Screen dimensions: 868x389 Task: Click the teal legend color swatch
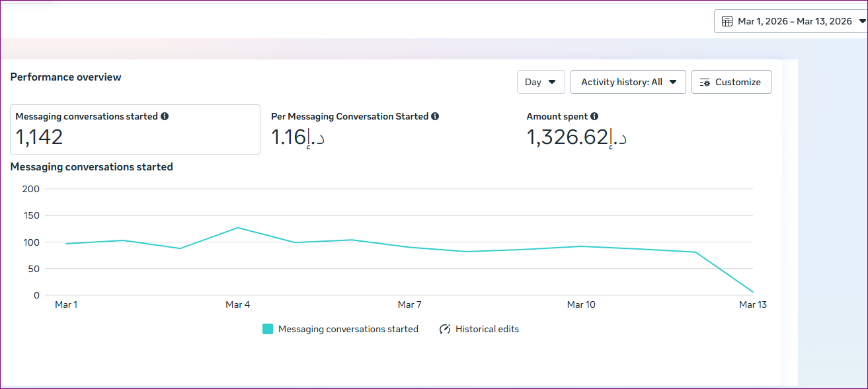[x=268, y=329]
